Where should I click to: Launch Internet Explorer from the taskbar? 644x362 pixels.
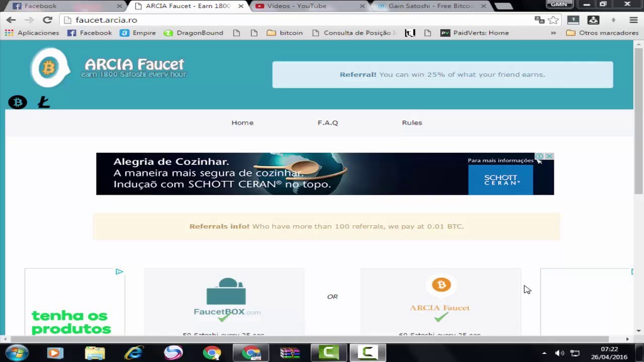click(x=134, y=352)
